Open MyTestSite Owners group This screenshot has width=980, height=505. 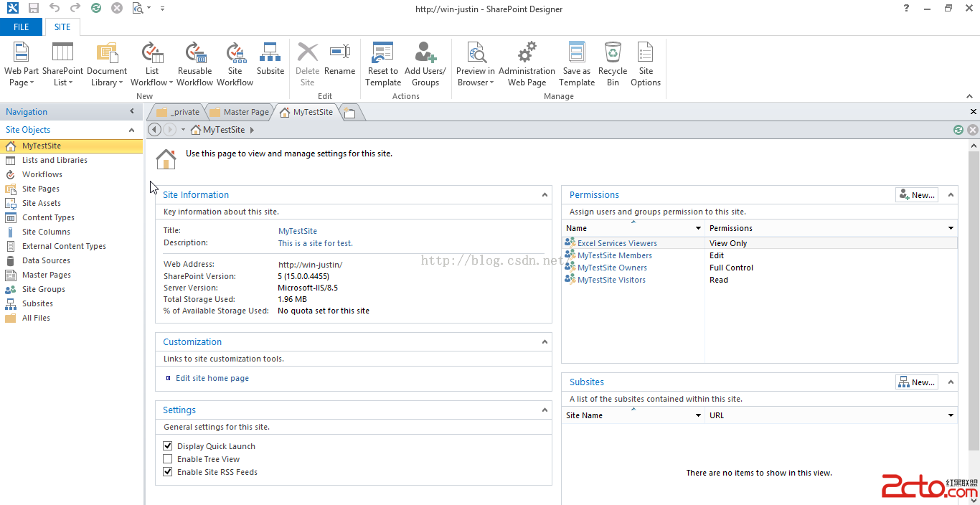pyautogui.click(x=612, y=268)
